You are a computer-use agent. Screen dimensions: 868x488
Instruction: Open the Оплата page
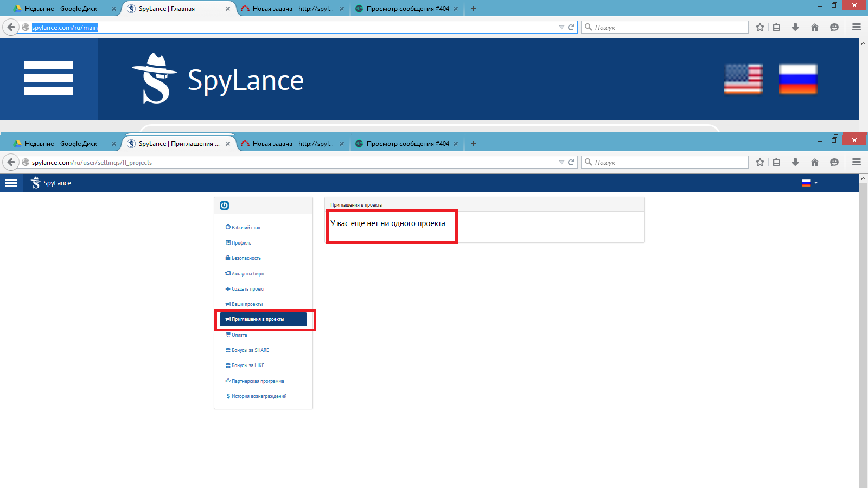239,335
